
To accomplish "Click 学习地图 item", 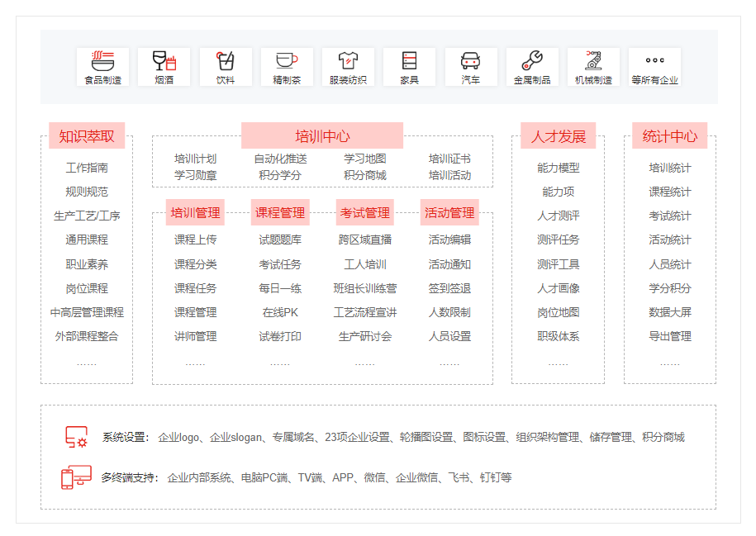I will pyautogui.click(x=365, y=159).
